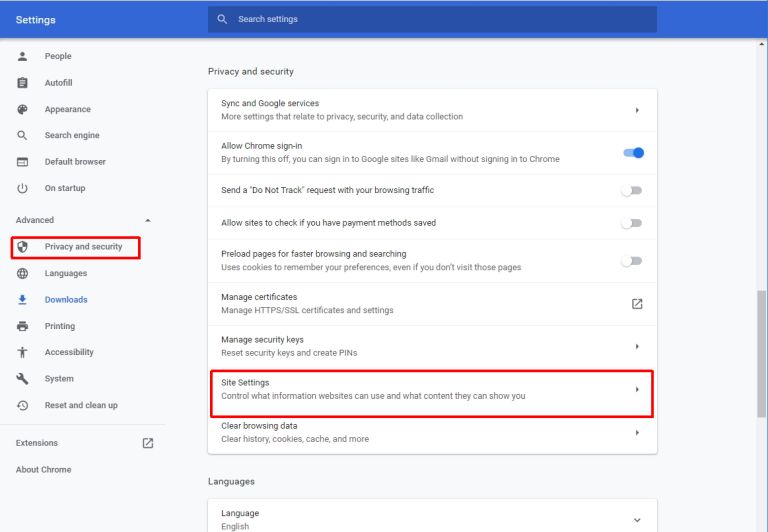Viewport: 768px width, 532px height.
Task: Toggle payment methods saved check switch
Action: point(631,223)
